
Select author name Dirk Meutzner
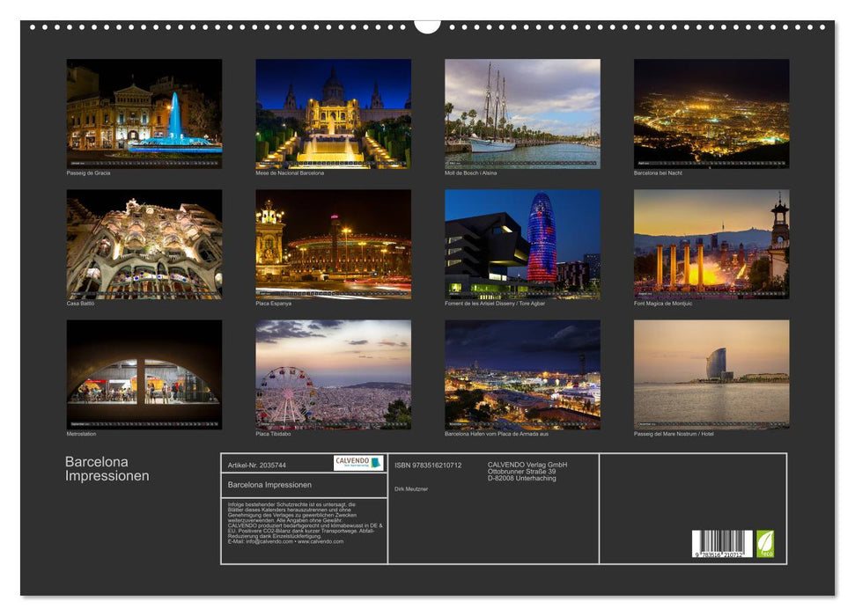pos(411,489)
